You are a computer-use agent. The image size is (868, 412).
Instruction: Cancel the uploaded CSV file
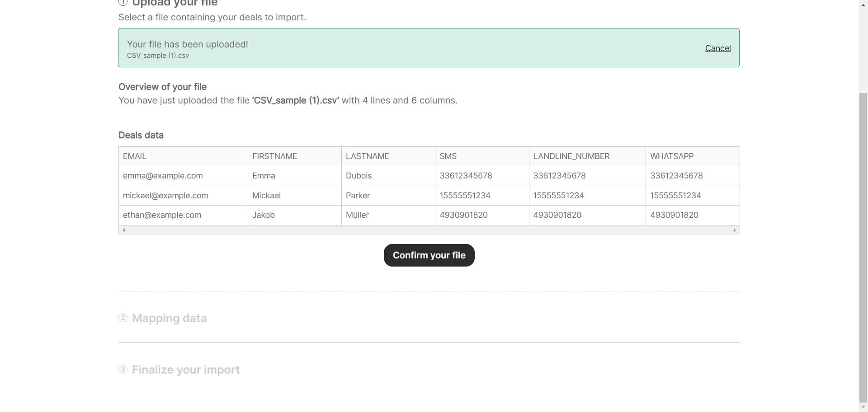point(717,48)
